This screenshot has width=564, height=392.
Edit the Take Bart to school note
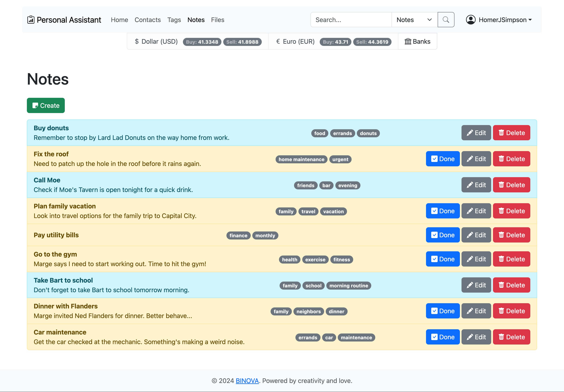[x=476, y=285]
